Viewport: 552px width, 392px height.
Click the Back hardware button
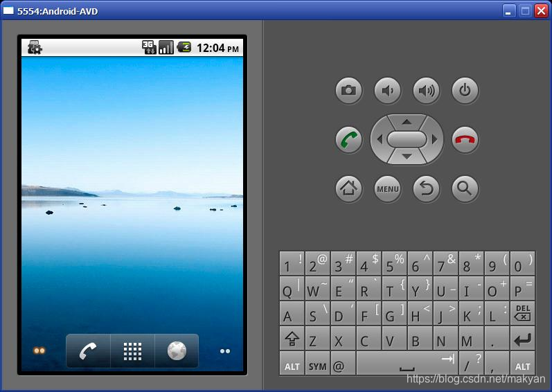coord(426,189)
